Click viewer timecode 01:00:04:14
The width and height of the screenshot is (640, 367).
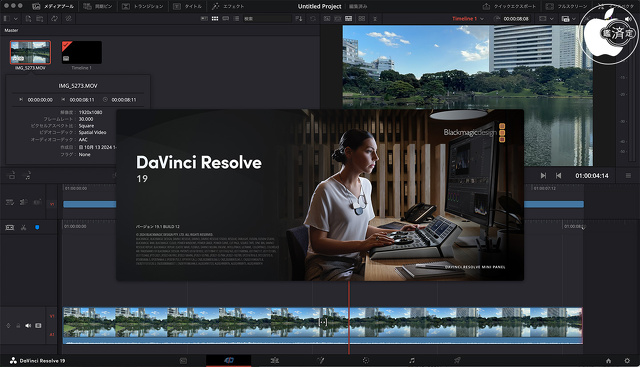[x=592, y=176]
